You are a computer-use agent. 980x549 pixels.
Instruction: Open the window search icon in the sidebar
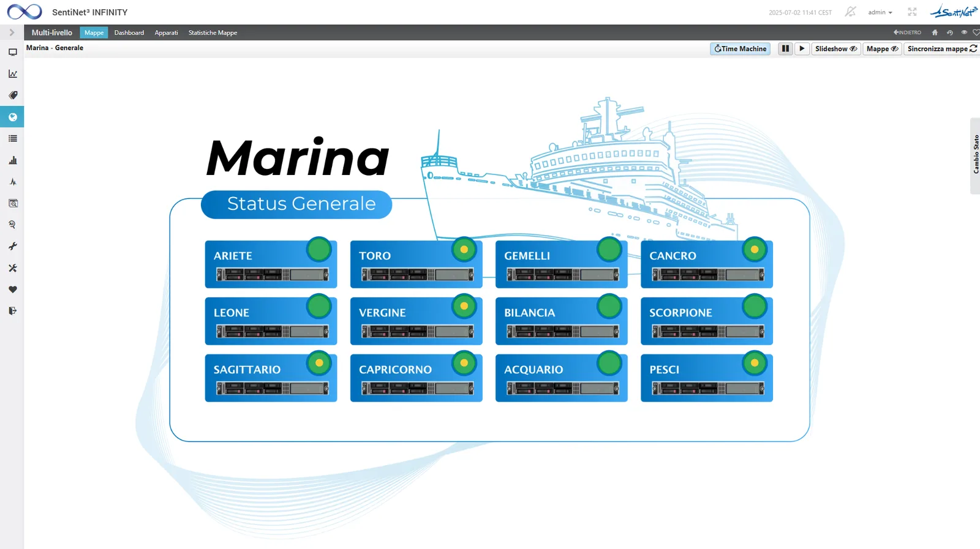[12, 203]
